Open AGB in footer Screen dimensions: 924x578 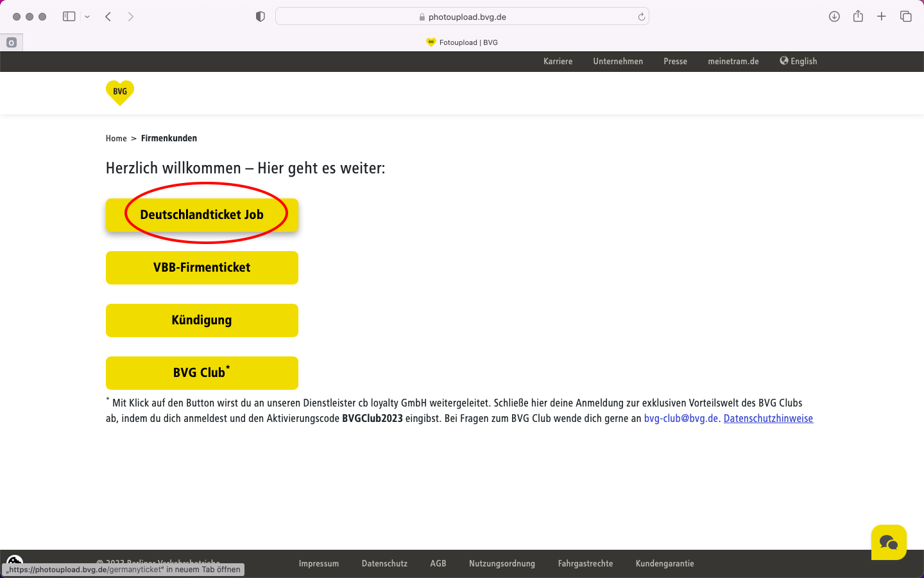438,564
